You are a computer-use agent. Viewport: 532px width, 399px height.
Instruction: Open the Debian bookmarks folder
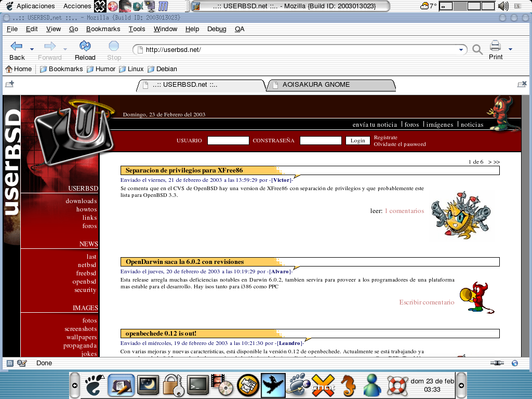[162, 69]
